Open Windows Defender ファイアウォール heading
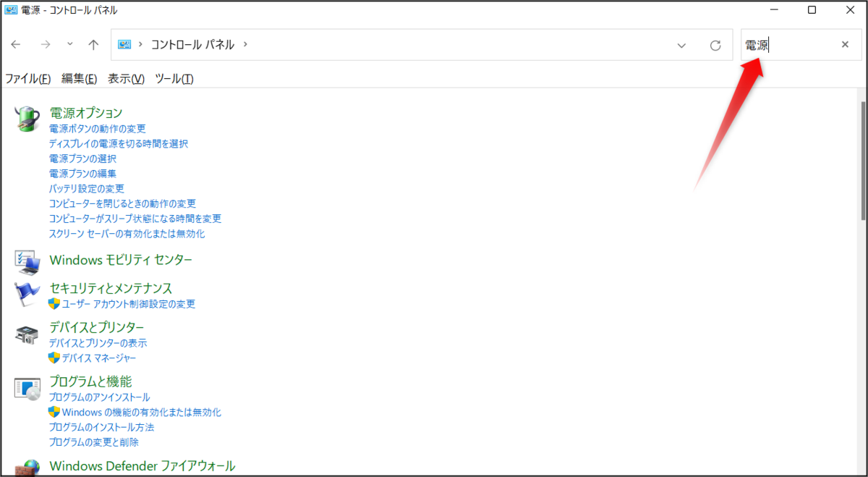The image size is (868, 477). click(142, 465)
